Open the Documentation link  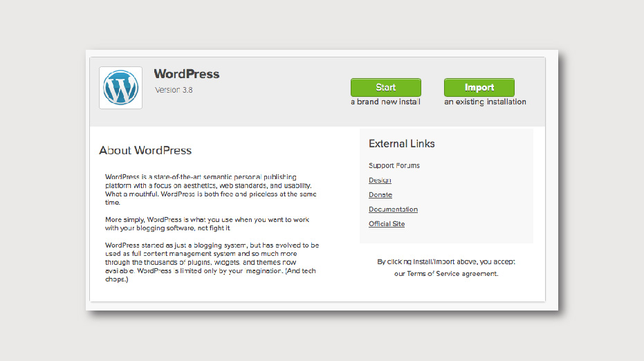[x=393, y=209]
